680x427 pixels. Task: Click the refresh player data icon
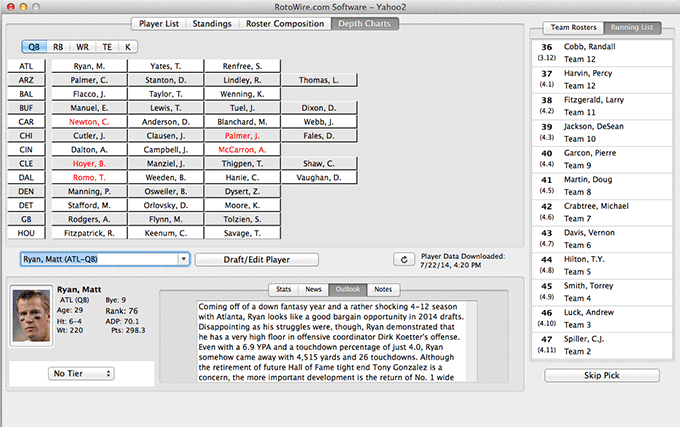pos(404,259)
